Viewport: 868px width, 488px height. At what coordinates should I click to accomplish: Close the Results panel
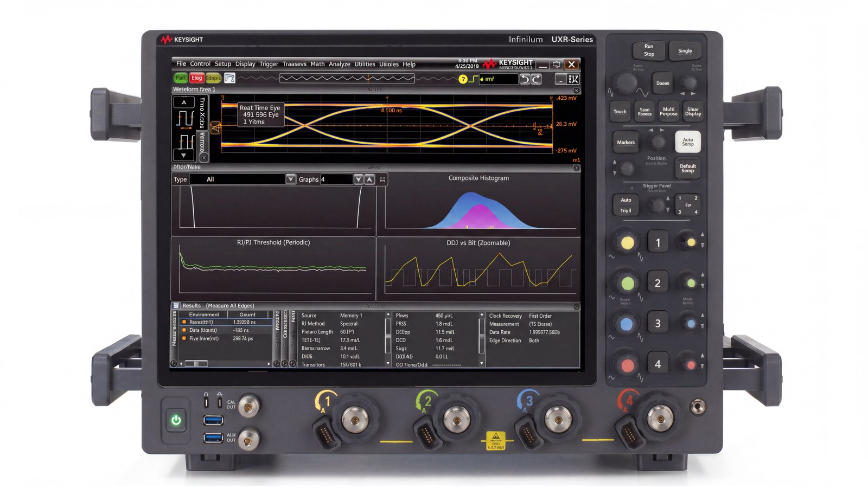[576, 306]
